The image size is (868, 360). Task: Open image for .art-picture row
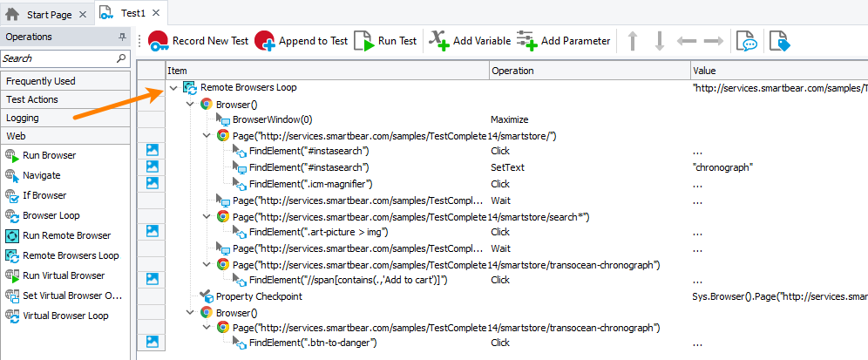[x=152, y=230]
